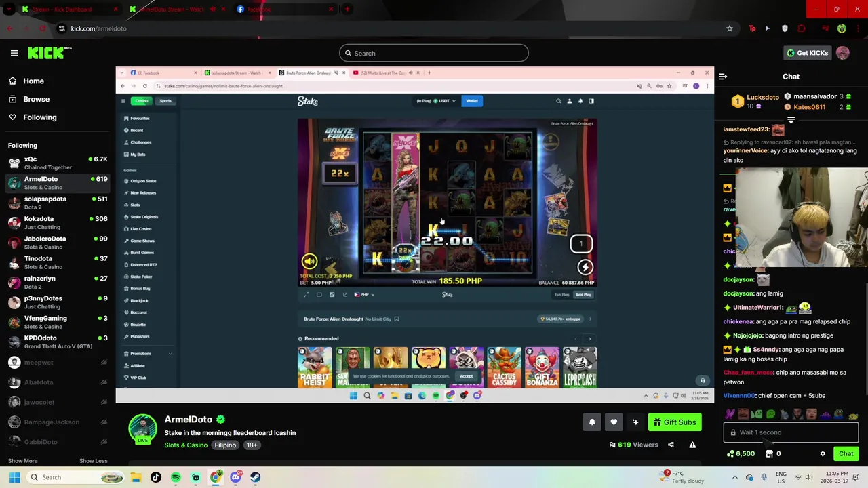This screenshot has height=488, width=868.
Task: Click the microphone icon in the system tray
Action: click(x=764, y=477)
